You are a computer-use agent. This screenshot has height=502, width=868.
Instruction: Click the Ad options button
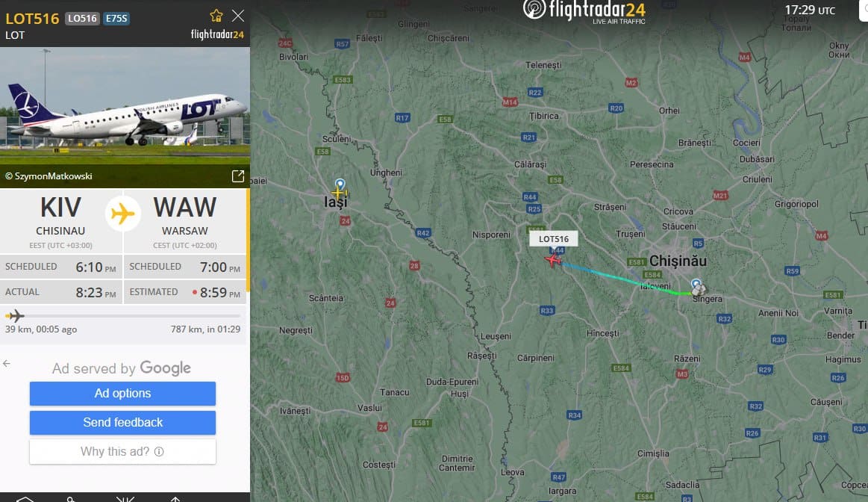pos(123,394)
